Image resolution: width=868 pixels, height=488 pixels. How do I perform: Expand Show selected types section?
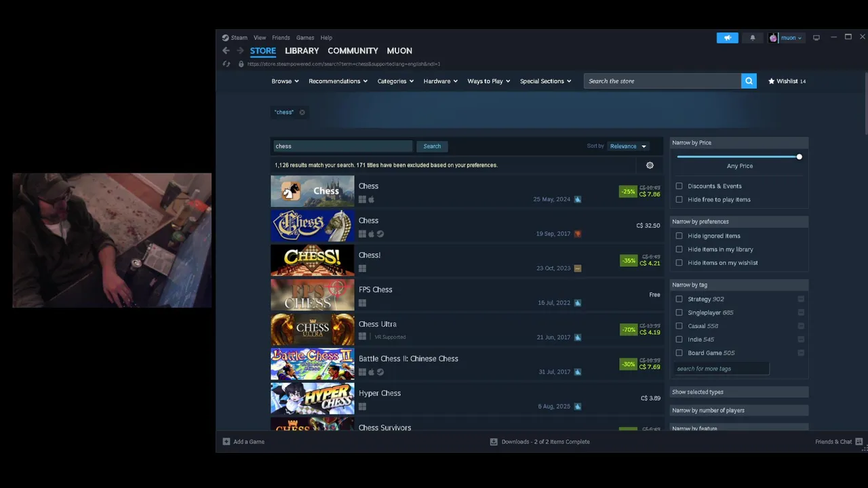[739, 392]
